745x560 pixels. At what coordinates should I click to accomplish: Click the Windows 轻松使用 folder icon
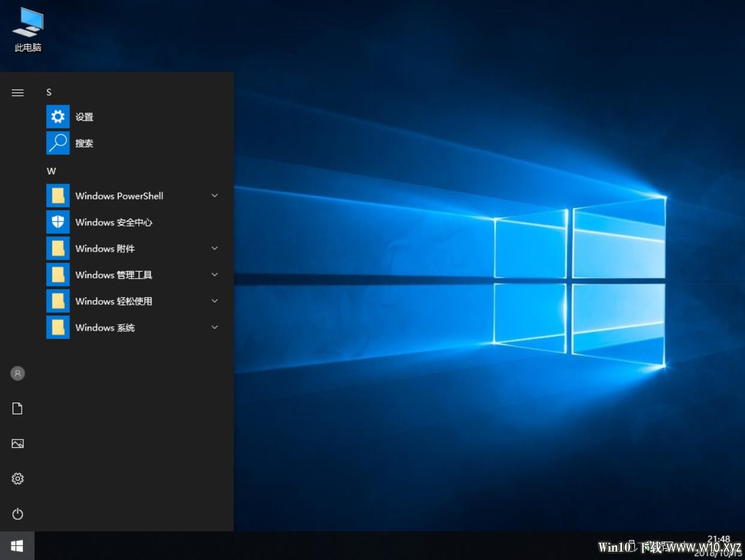[x=58, y=301]
